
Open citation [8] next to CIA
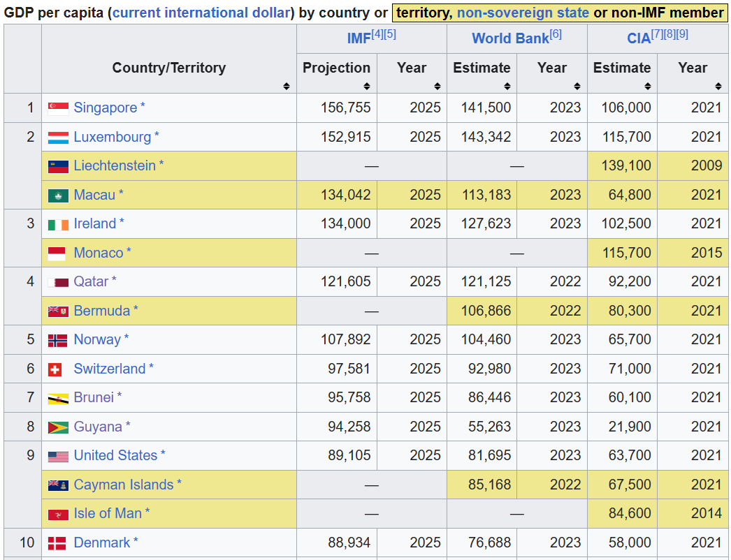[670, 34]
